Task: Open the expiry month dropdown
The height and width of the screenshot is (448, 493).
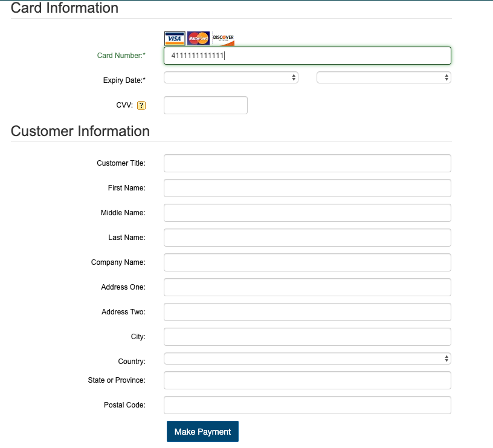Action: [231, 77]
